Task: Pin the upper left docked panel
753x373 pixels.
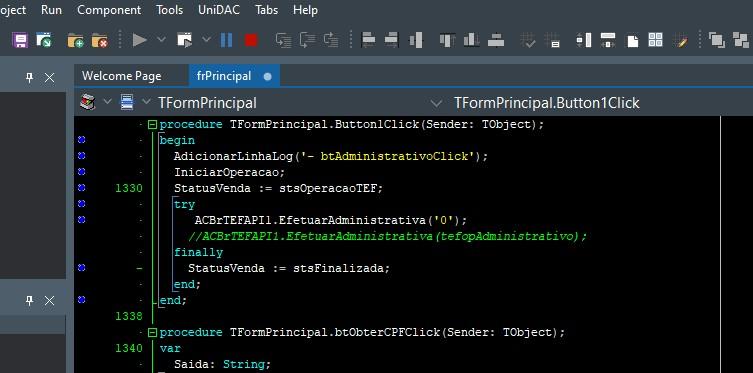Action: (x=30, y=77)
